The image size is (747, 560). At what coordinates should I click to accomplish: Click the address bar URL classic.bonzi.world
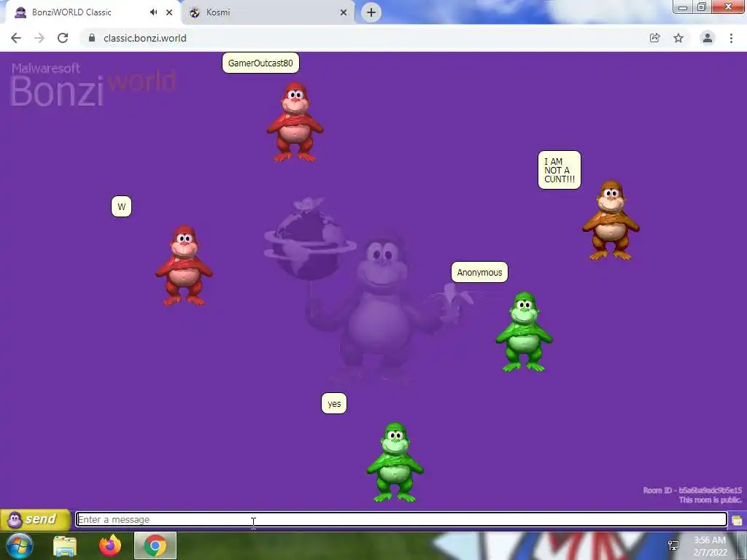(145, 38)
